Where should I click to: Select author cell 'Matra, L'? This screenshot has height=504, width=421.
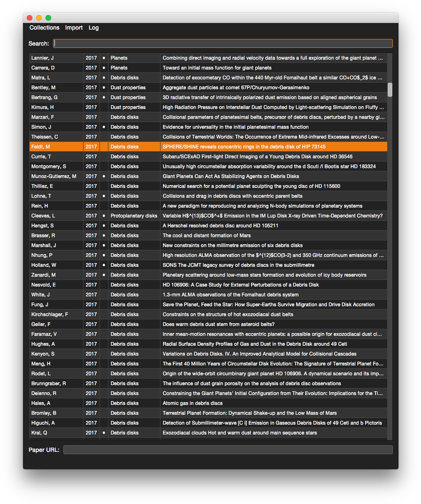click(x=56, y=78)
